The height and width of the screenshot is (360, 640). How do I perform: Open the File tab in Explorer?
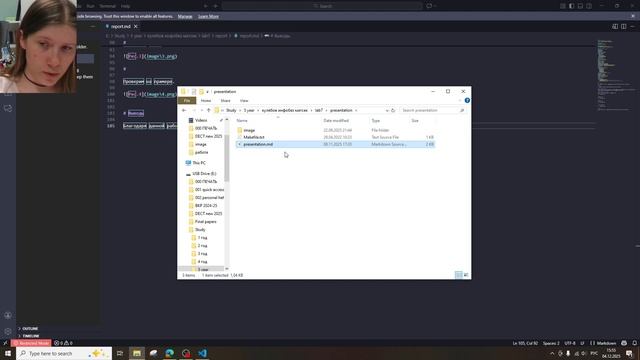pyautogui.click(x=187, y=100)
